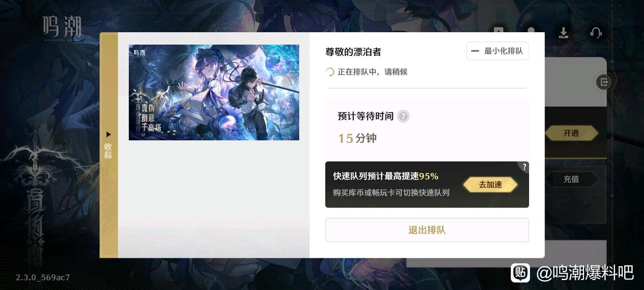This screenshot has height=290, width=644.
Task: Click the user profile icon
Action: tap(531, 30)
